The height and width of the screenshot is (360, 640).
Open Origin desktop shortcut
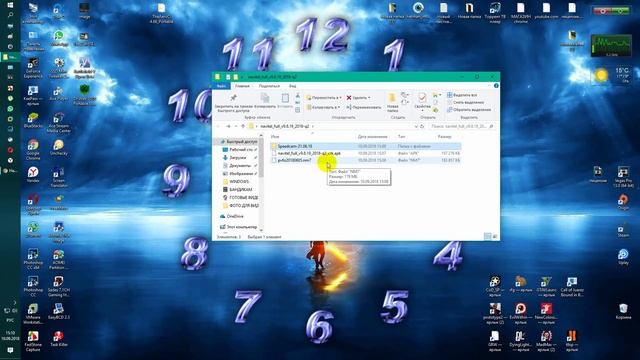(x=623, y=202)
